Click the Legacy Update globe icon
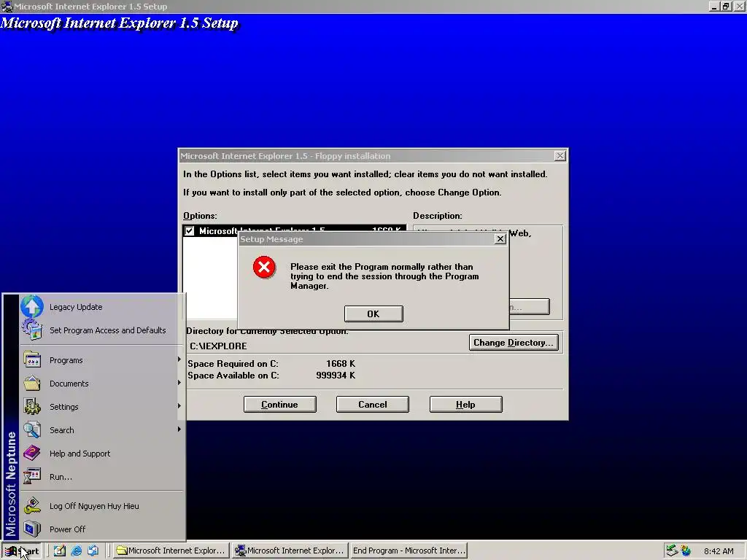 (x=32, y=306)
